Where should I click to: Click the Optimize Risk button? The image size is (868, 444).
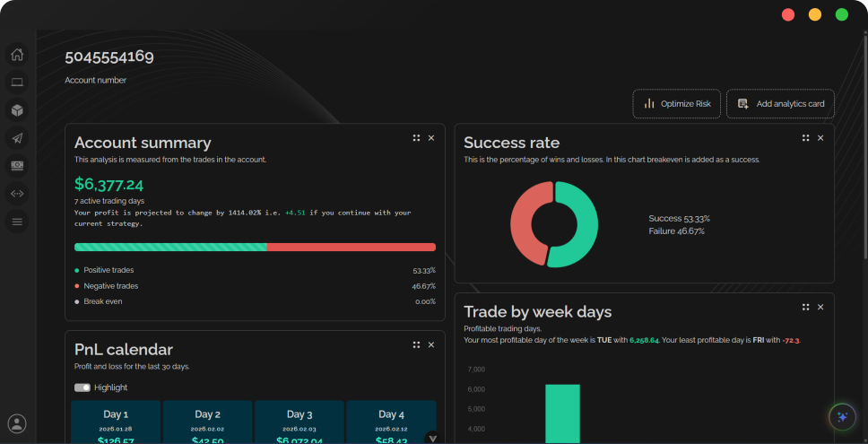pos(677,104)
